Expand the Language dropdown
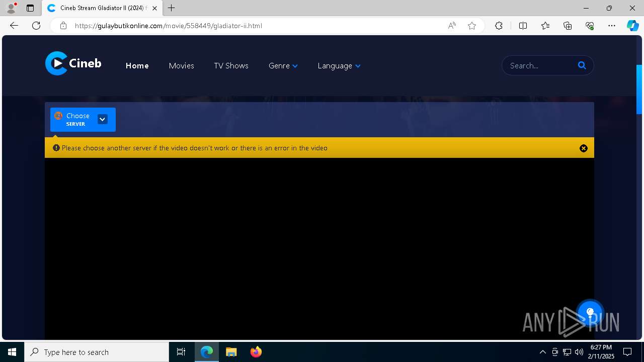The image size is (644, 362). coord(339,66)
